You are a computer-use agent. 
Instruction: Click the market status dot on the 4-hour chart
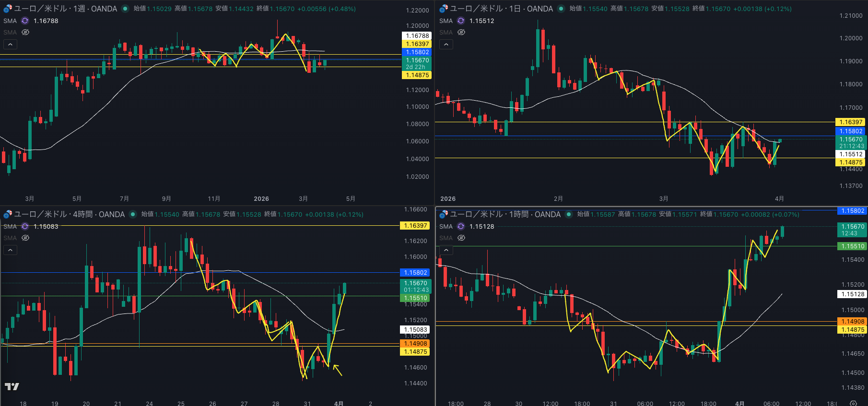pyautogui.click(x=133, y=214)
